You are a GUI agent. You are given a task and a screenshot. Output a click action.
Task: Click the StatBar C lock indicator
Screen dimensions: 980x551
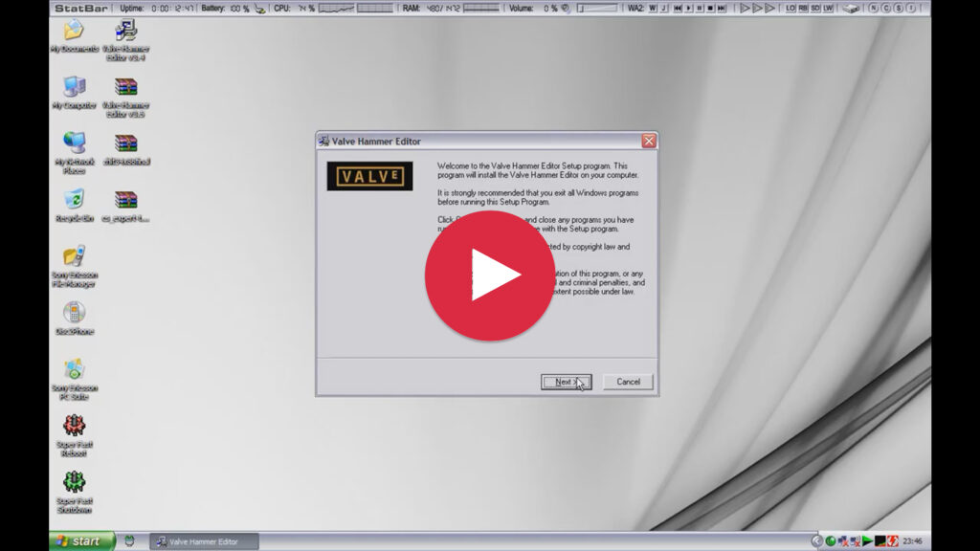[x=886, y=8]
